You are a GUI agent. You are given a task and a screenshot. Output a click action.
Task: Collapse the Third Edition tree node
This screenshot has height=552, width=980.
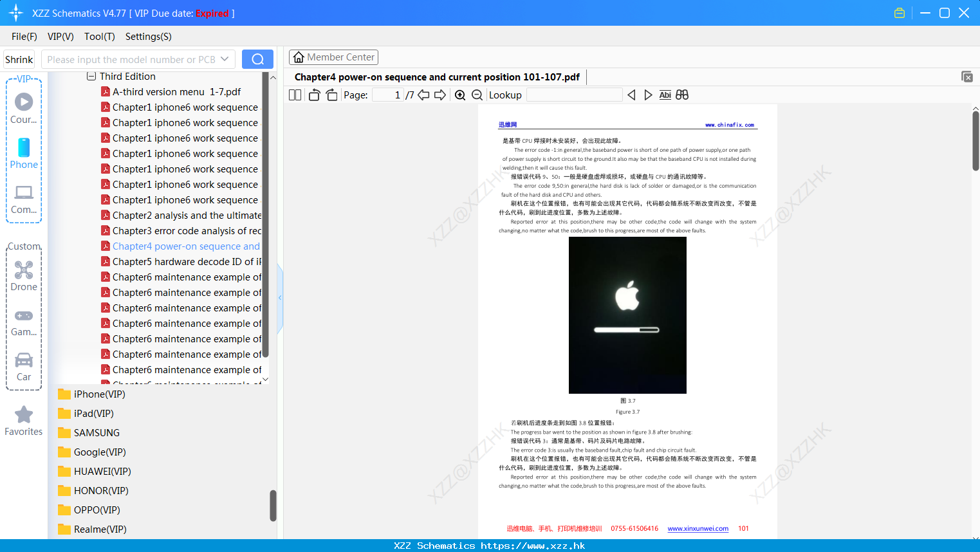(x=91, y=77)
